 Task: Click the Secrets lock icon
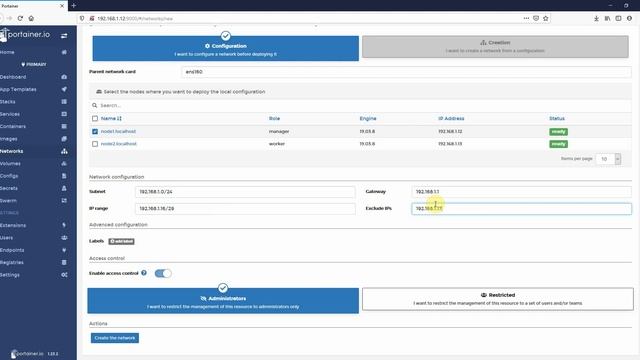click(x=64, y=188)
